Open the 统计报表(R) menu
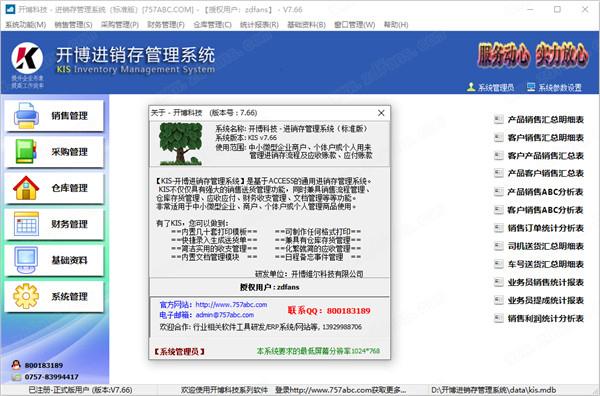Viewport: 600px width, 396px height. [x=259, y=24]
